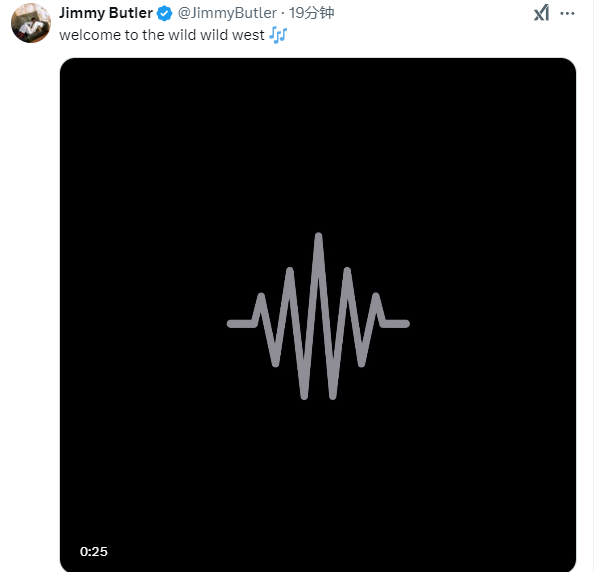Click the first name 'Jimmy' in the header
Screen dimensions: 596x572
82,13
